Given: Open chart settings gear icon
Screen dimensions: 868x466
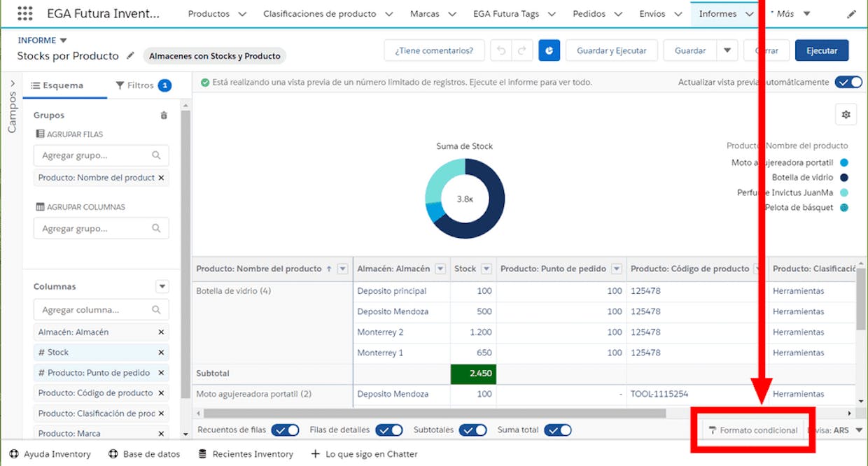Looking at the screenshot, I should (846, 115).
